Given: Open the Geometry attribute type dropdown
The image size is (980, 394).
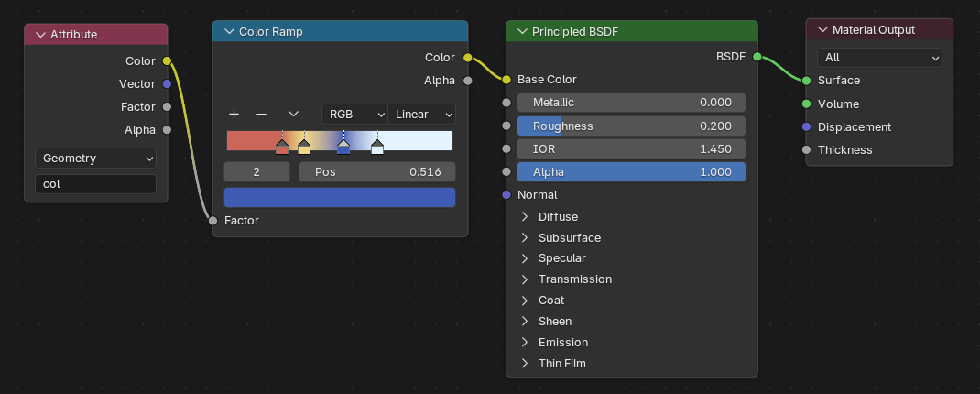Looking at the screenshot, I should (95, 159).
